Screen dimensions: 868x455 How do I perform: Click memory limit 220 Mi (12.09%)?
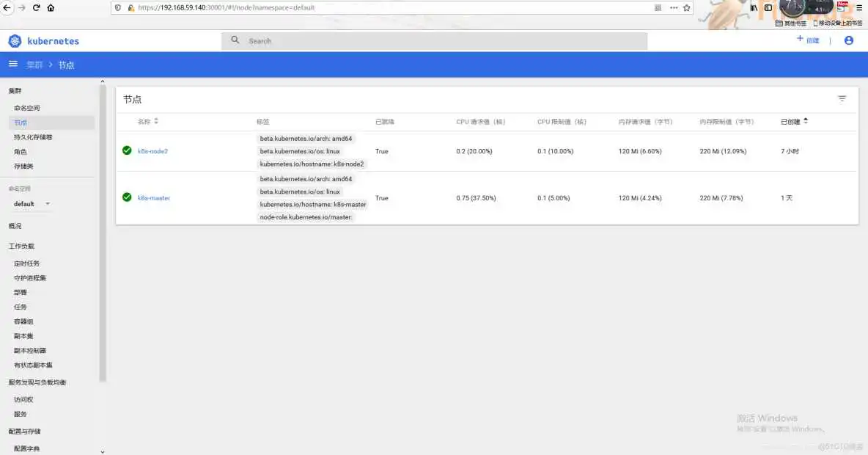[x=723, y=151]
